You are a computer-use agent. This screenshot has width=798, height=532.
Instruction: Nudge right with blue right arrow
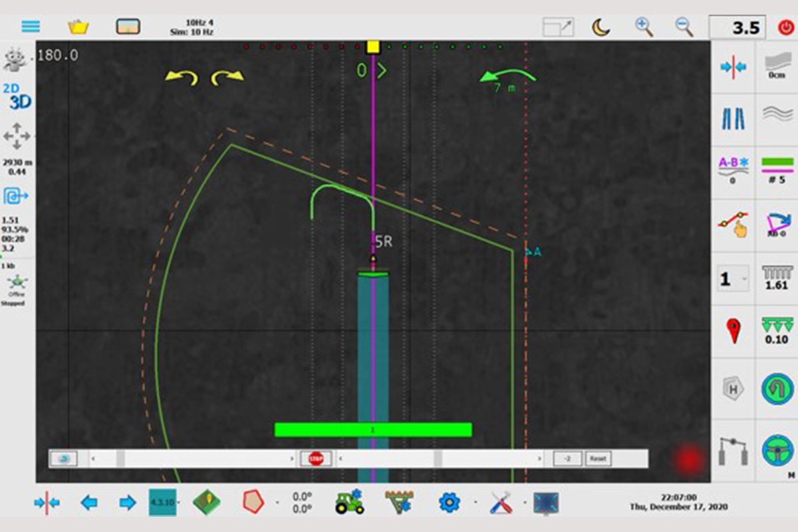coord(128,503)
